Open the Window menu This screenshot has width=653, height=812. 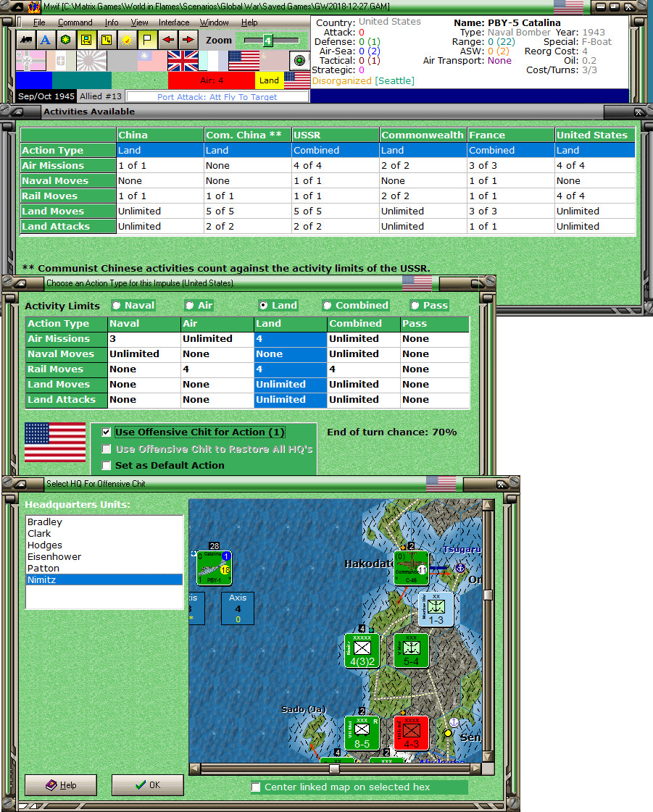[214, 22]
